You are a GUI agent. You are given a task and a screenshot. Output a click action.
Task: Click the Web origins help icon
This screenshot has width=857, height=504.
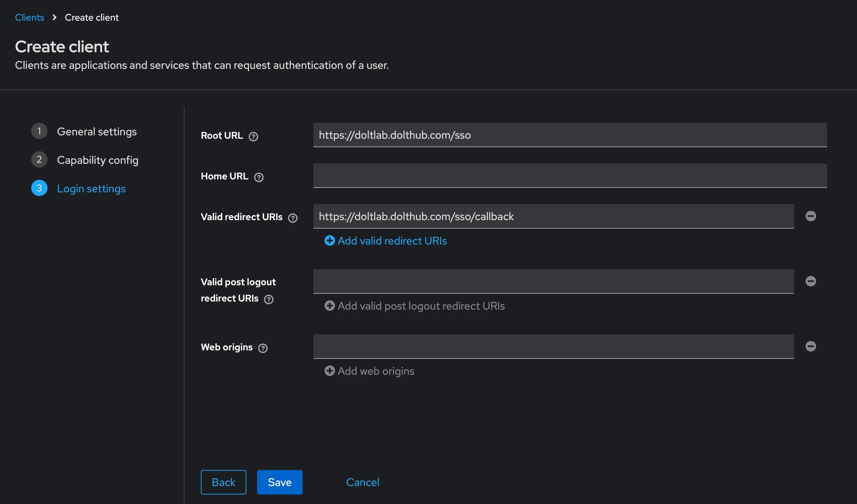click(263, 348)
